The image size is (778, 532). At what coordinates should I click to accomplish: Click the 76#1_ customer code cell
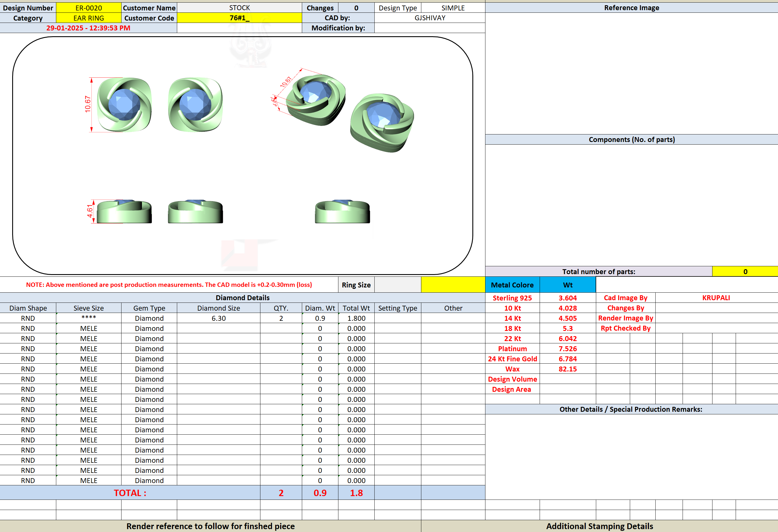click(x=239, y=18)
